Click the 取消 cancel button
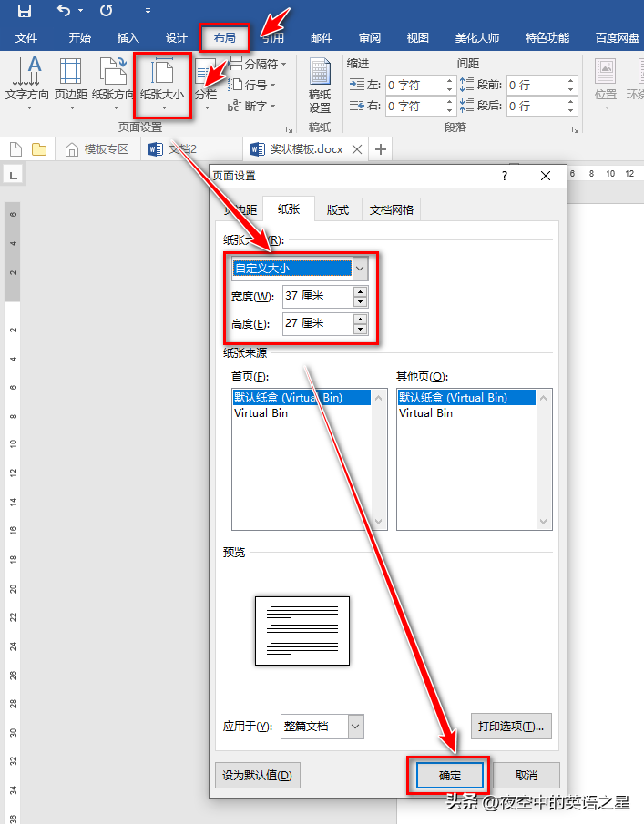This screenshot has width=644, height=824. tap(526, 775)
